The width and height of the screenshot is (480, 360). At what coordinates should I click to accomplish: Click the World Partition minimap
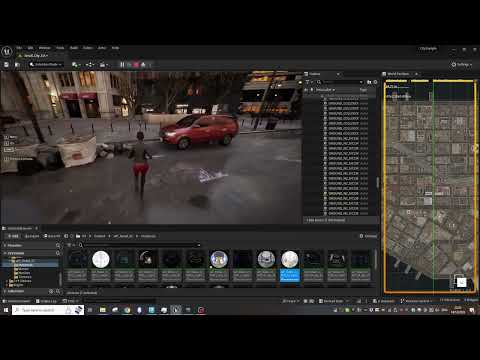click(x=430, y=187)
